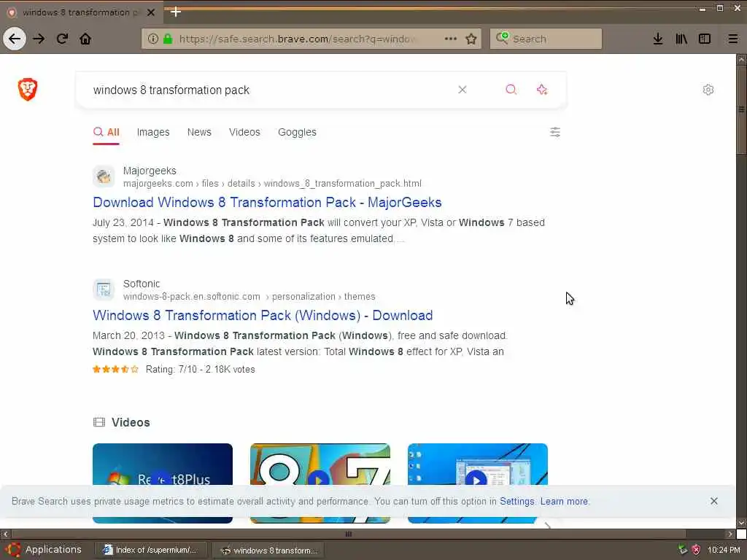Open the Applications menu
The image size is (747, 560).
click(x=44, y=550)
